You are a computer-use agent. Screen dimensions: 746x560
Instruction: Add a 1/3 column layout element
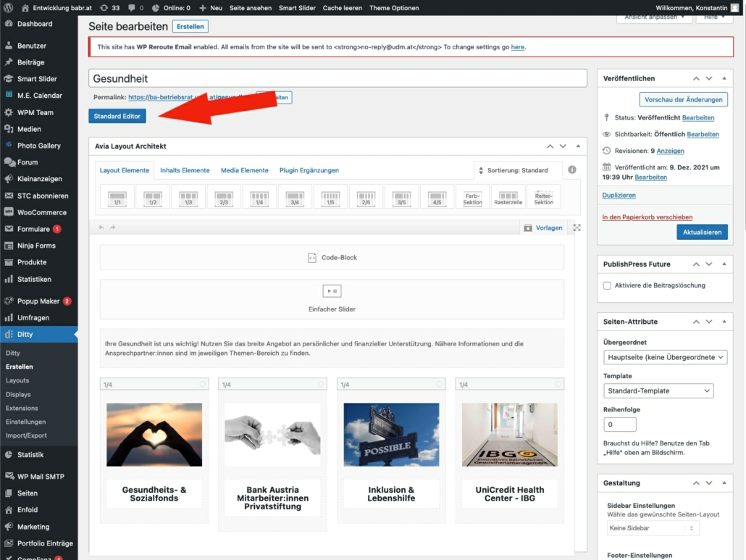(x=188, y=196)
